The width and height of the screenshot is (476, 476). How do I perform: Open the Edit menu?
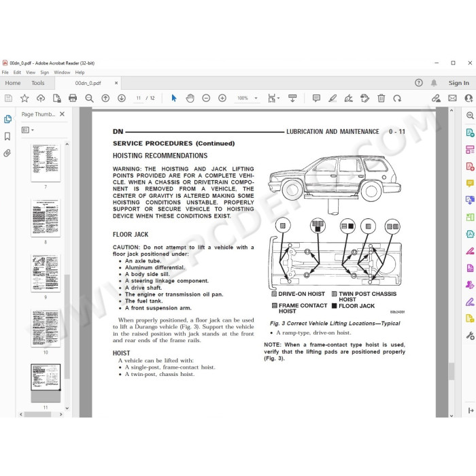click(17, 72)
